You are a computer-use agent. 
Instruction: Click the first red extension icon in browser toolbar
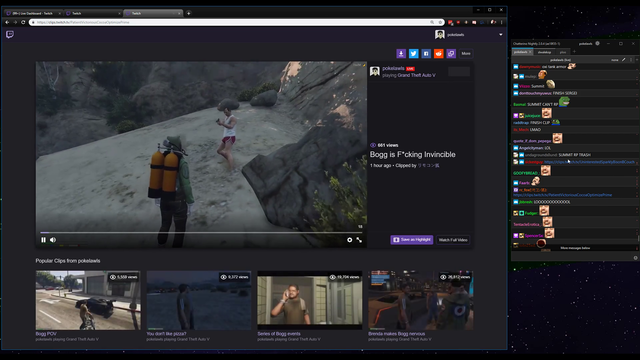[450, 22]
